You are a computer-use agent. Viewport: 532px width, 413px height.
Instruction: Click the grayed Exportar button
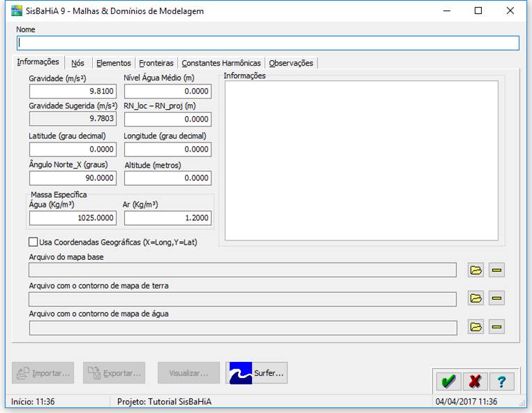tap(114, 373)
